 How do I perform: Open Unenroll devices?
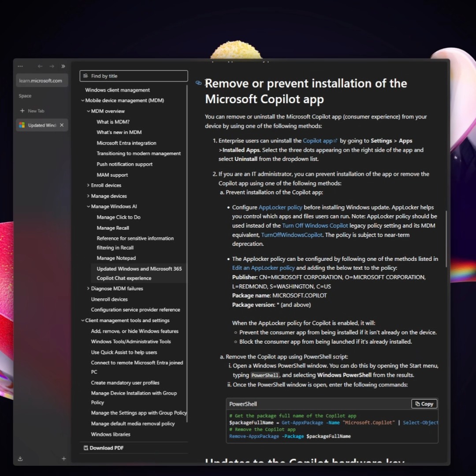(109, 299)
